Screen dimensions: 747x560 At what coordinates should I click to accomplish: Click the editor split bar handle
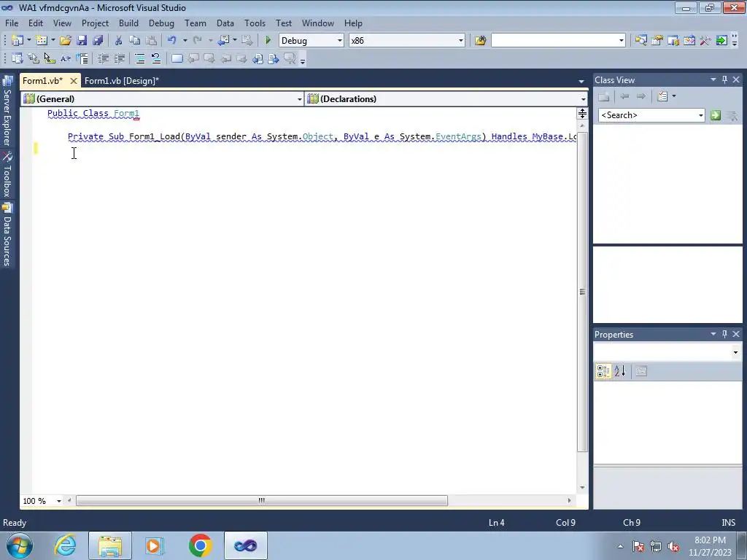[582, 113]
